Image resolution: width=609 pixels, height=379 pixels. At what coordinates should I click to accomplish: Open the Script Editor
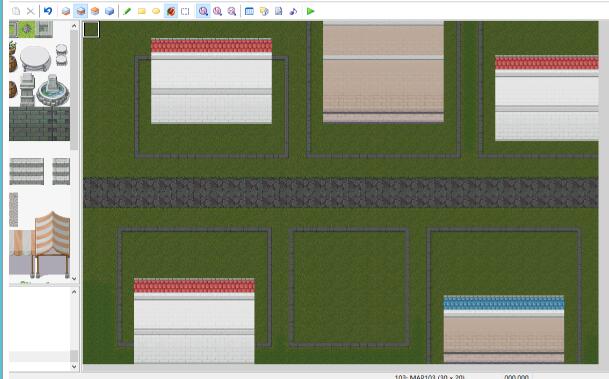point(278,11)
